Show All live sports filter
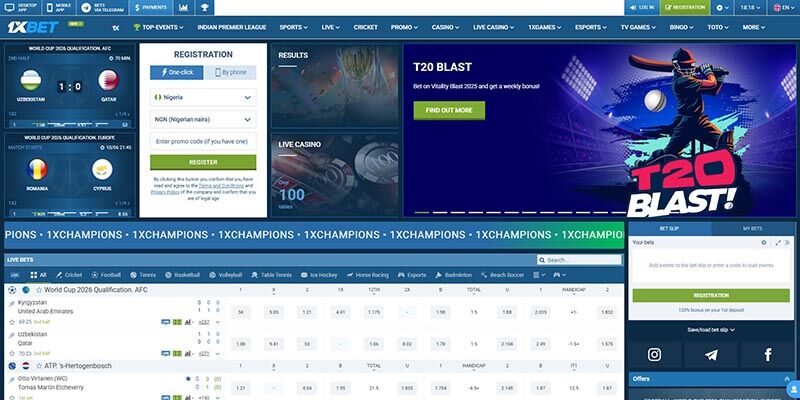The image size is (800, 400). point(38,275)
